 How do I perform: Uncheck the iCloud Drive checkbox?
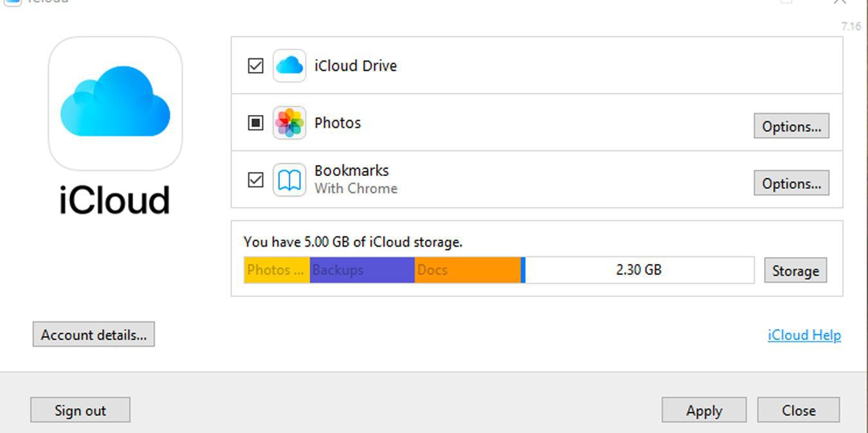(256, 66)
